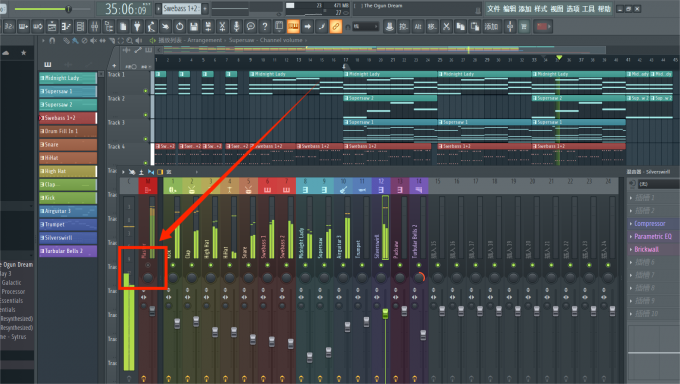Open the mixer window toolbar icon
The height and width of the screenshot is (384, 680).
95,27
